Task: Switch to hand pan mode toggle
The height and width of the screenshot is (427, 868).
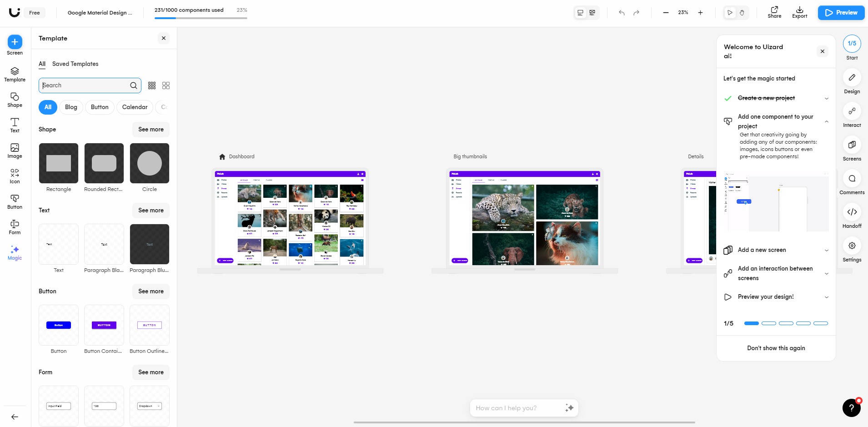Action: coord(742,13)
